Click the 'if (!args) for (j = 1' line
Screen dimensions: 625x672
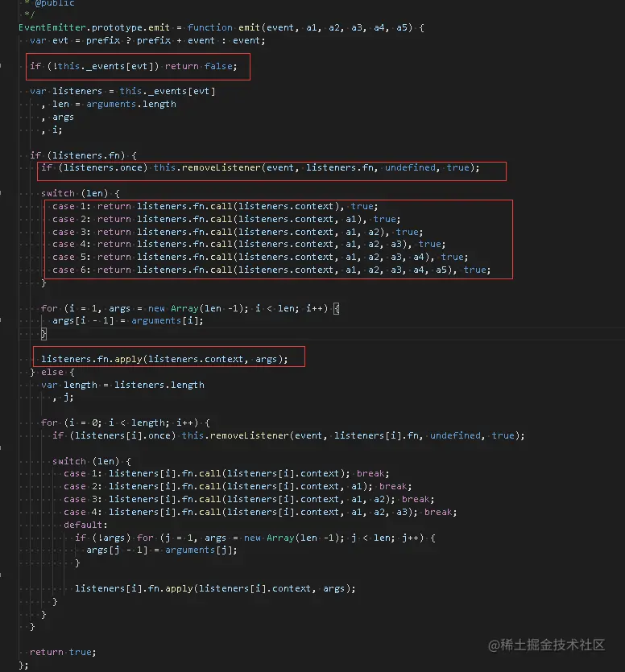[x=255, y=538]
